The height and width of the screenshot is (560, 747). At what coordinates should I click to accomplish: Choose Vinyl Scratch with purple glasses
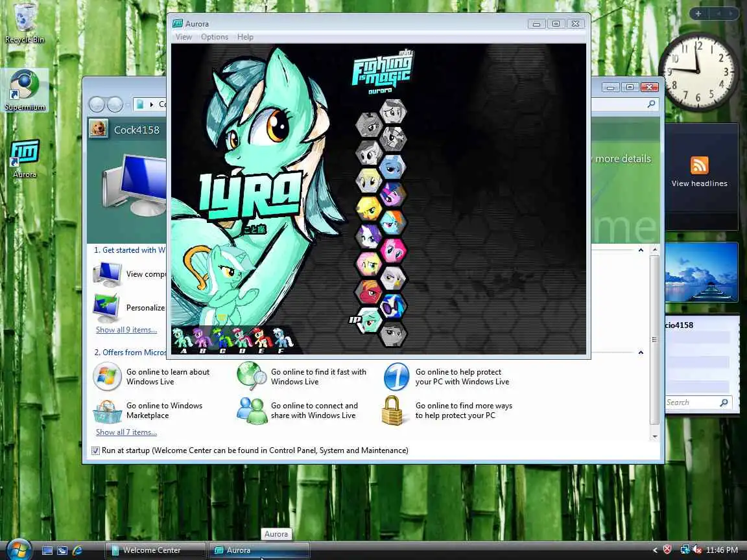click(393, 306)
